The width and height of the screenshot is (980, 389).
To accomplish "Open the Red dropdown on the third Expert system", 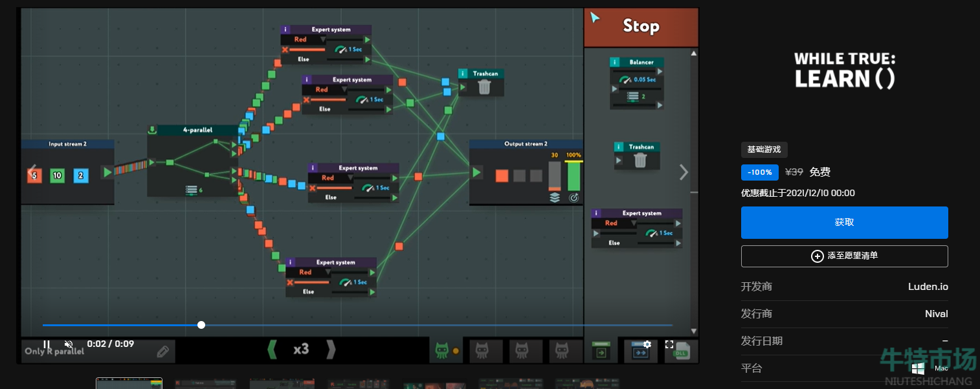I will click(x=331, y=178).
